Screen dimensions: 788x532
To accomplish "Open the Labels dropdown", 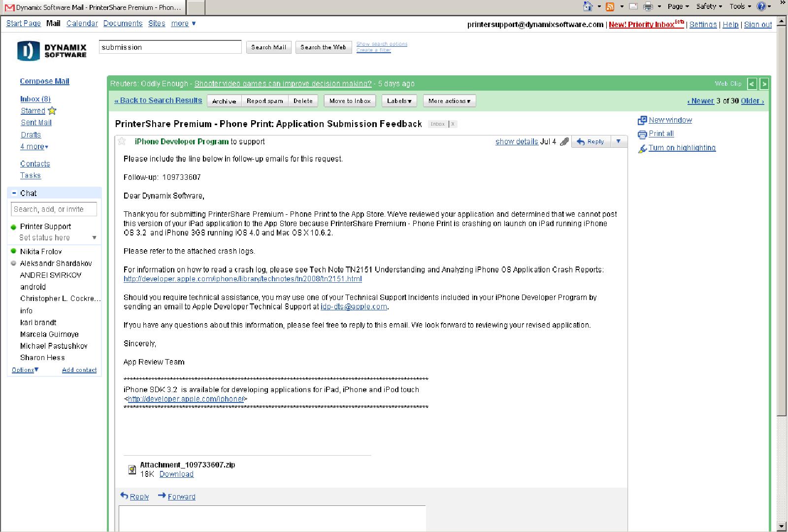I will [399, 101].
